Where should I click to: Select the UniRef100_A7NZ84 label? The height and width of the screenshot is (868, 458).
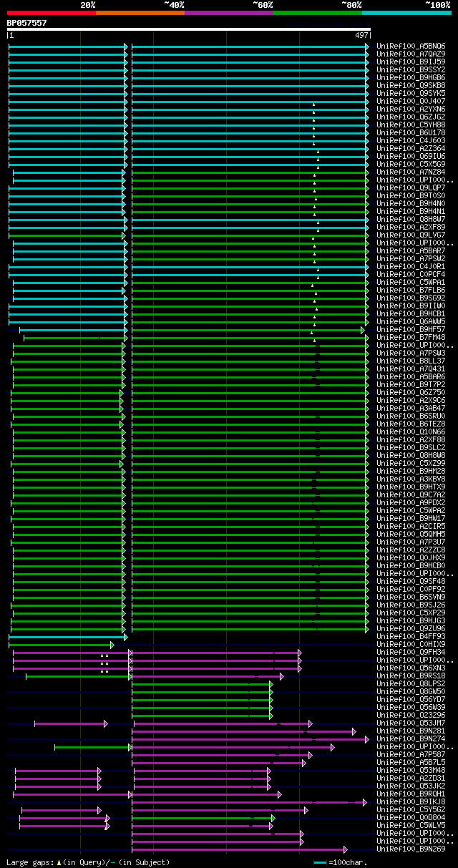point(411,172)
